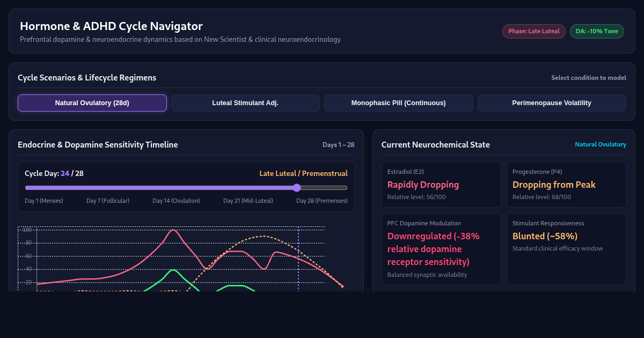Click the Rapidly Dropping status text
The image size is (644, 338).
423,185
